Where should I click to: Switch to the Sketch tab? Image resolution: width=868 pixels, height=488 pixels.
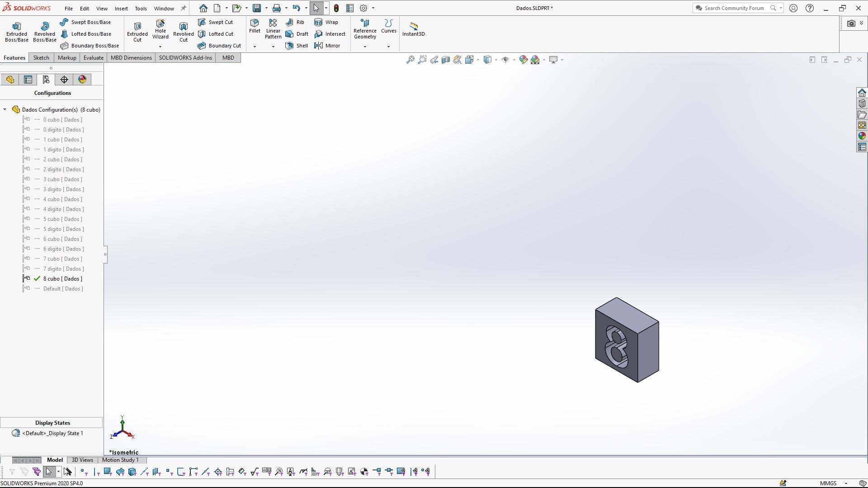(x=41, y=58)
